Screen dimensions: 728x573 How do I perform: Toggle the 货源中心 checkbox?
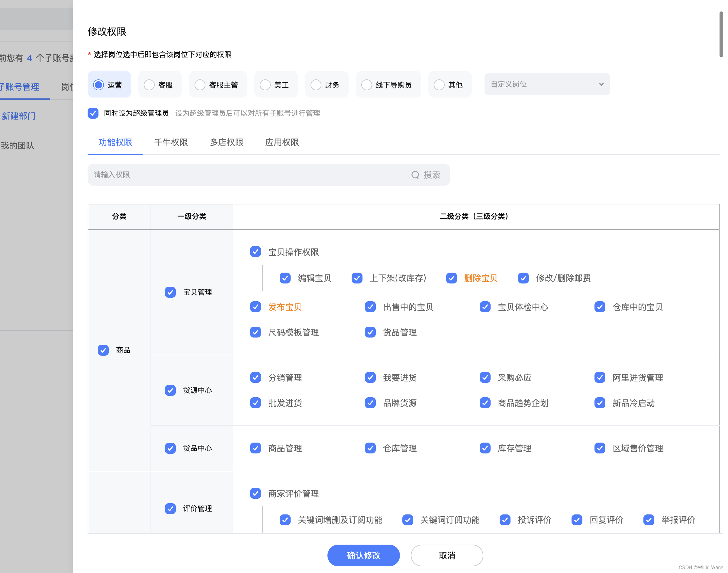click(170, 390)
